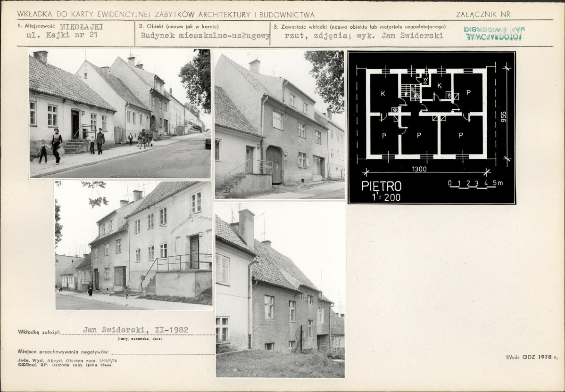The width and height of the screenshot is (565, 392).
Task: Click the ZAŁĄCZNIK NR label
Action: click(483, 15)
